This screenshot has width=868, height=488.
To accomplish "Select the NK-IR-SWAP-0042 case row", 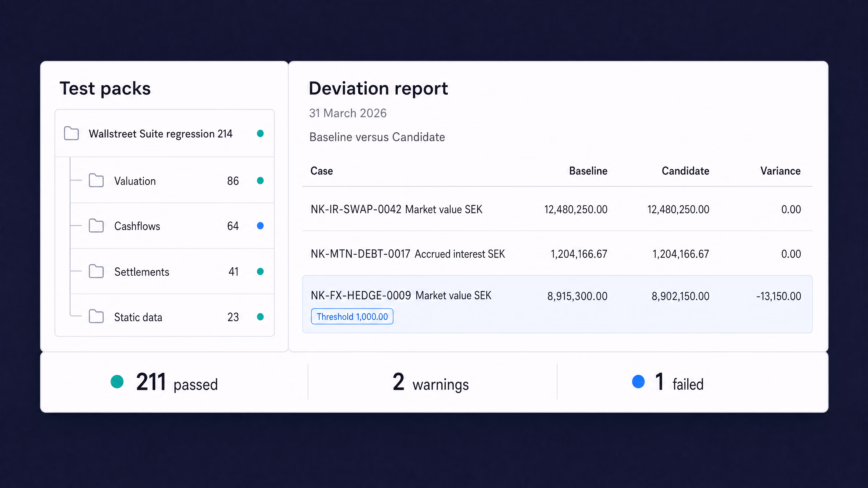I will coord(557,209).
